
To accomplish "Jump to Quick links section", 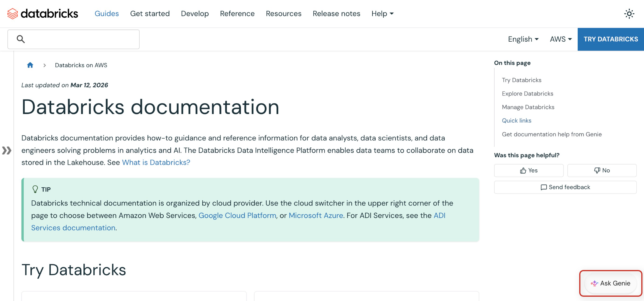I will pos(516,121).
